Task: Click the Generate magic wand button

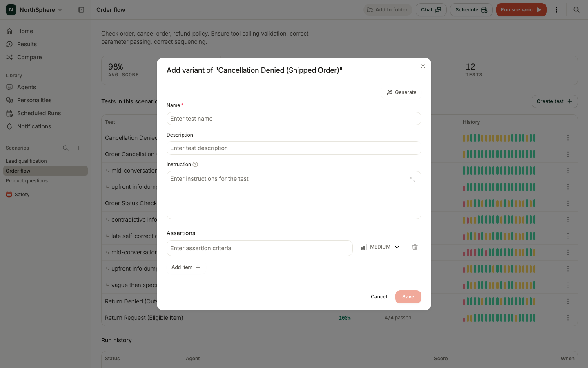Action: (x=401, y=92)
